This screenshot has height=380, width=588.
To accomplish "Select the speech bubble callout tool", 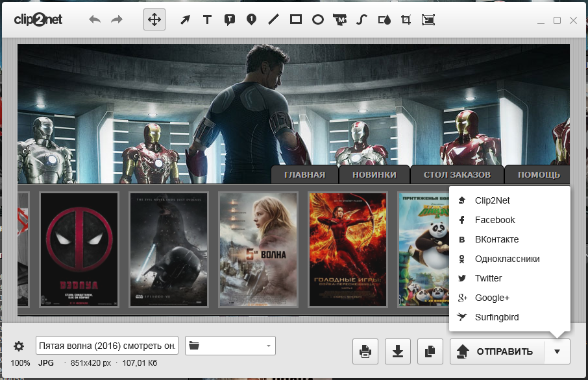I will click(229, 19).
